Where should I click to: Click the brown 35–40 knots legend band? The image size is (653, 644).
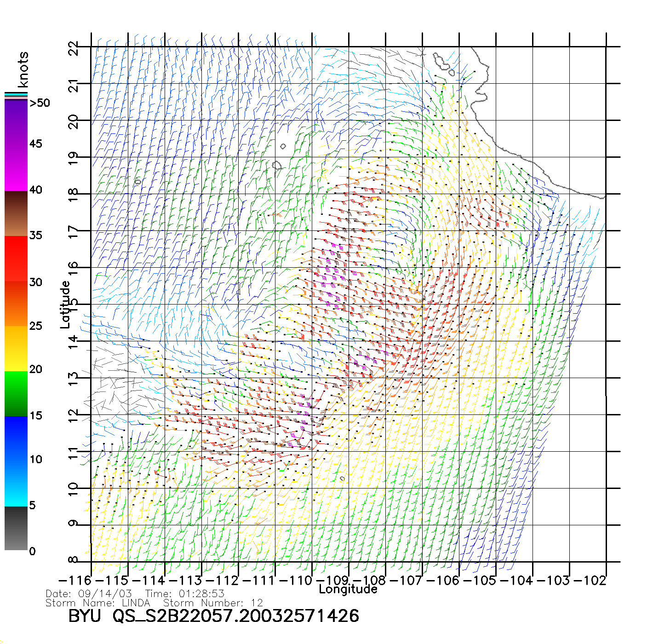tap(16, 213)
